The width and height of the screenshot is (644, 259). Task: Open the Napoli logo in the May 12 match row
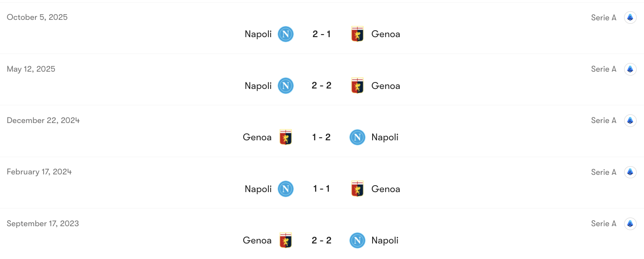[x=285, y=85]
